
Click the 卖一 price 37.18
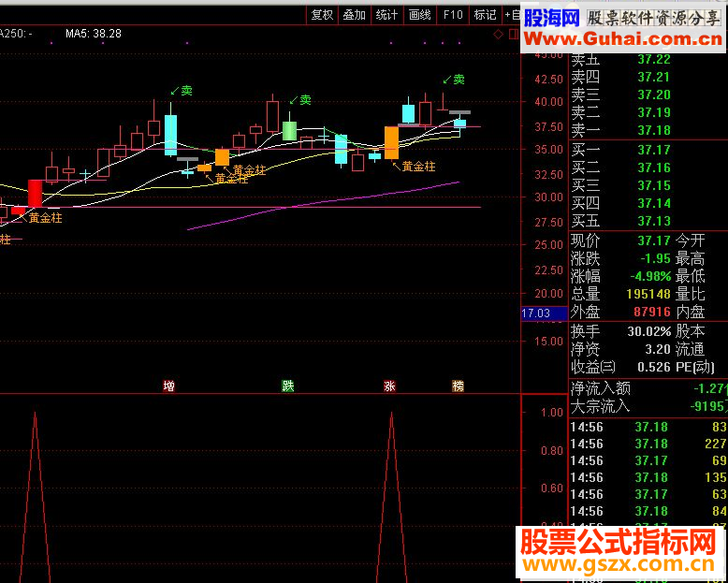[654, 130]
